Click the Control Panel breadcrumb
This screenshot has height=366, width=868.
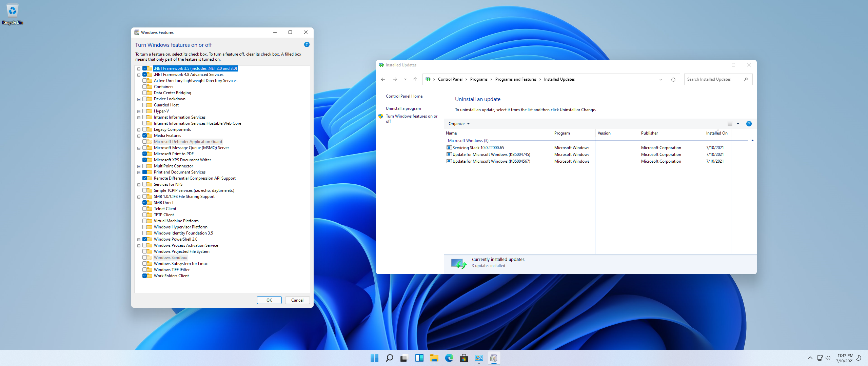coord(450,79)
